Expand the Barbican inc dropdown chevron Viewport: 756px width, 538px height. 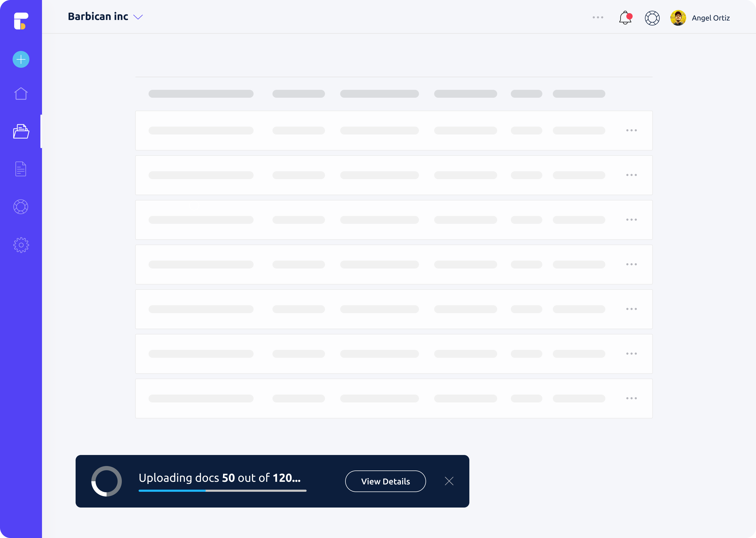coord(138,17)
